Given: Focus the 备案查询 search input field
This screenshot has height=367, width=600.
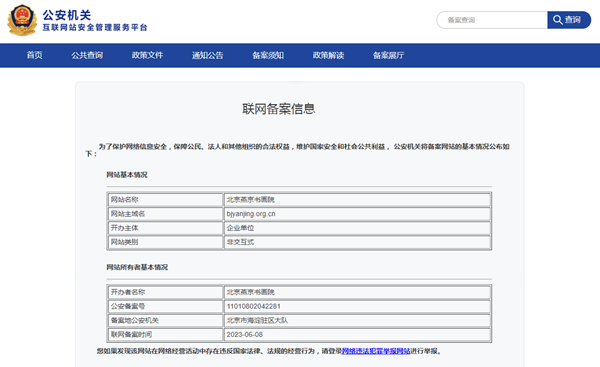Looking at the screenshot, I should tap(492, 20).
